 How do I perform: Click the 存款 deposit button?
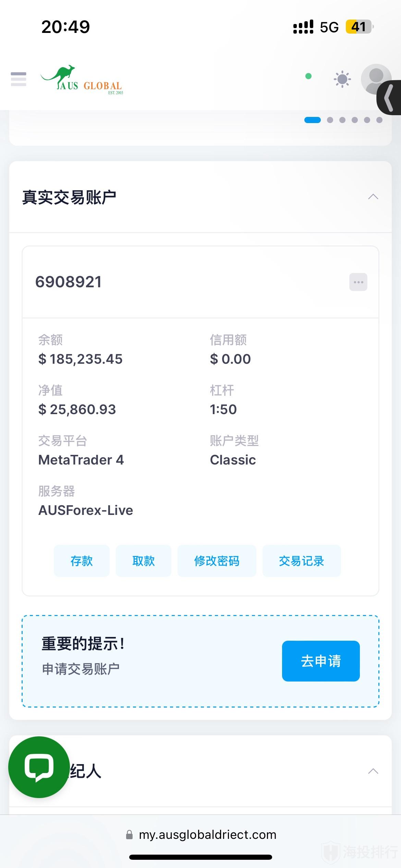coord(82,561)
